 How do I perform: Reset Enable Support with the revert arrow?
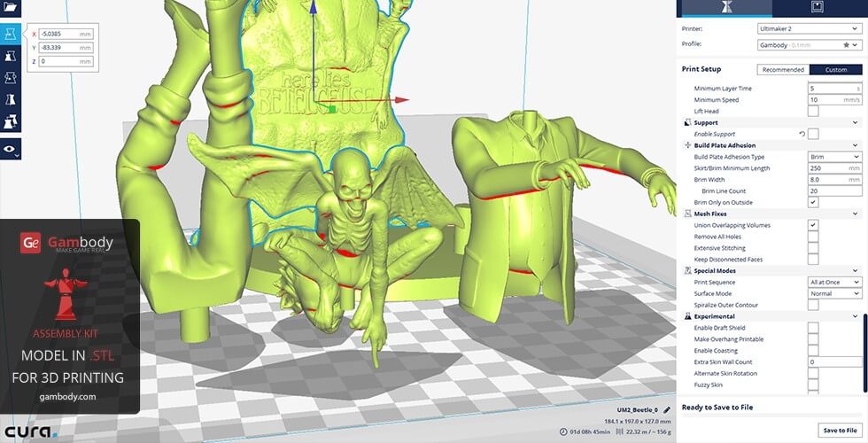pos(802,134)
